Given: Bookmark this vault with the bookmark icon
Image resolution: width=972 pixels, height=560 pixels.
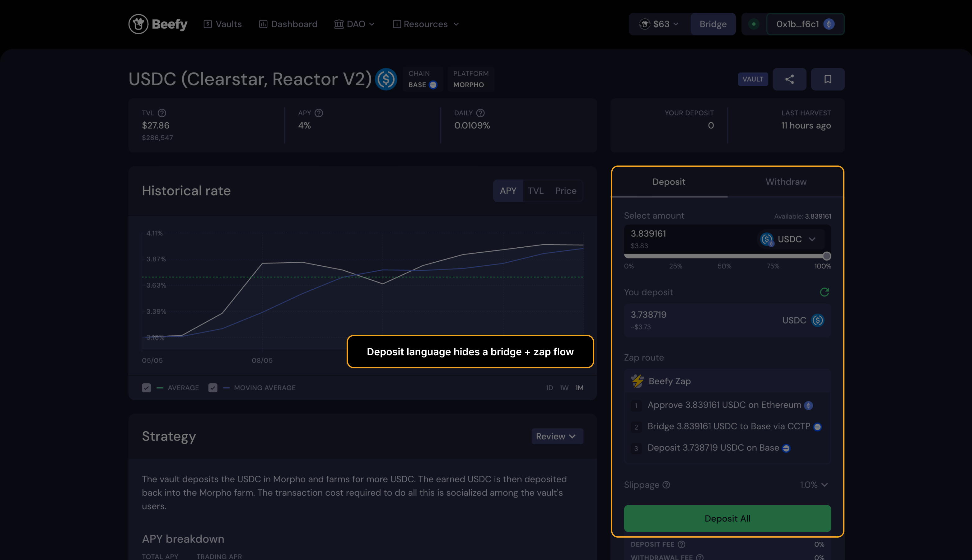Looking at the screenshot, I should pyautogui.click(x=828, y=79).
